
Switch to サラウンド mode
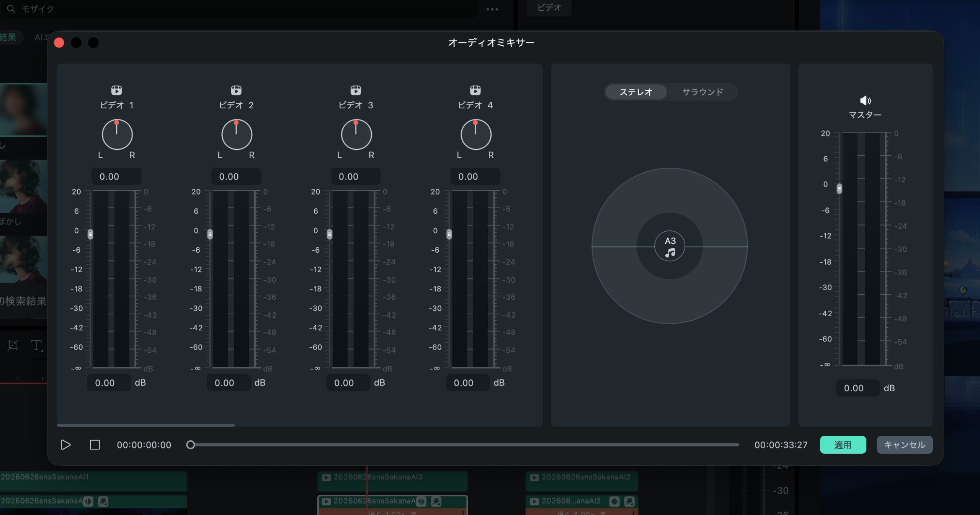click(x=703, y=92)
